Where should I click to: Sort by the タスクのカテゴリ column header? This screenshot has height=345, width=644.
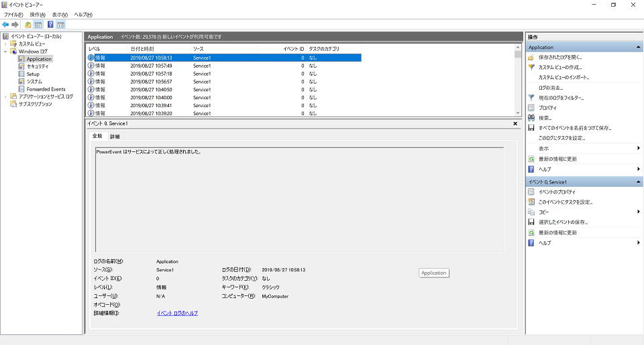pos(333,49)
